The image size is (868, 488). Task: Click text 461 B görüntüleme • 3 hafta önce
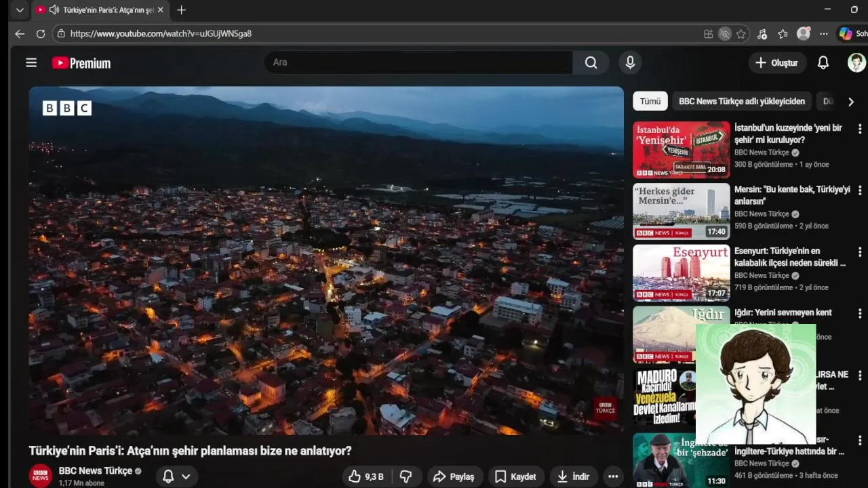tap(786, 476)
